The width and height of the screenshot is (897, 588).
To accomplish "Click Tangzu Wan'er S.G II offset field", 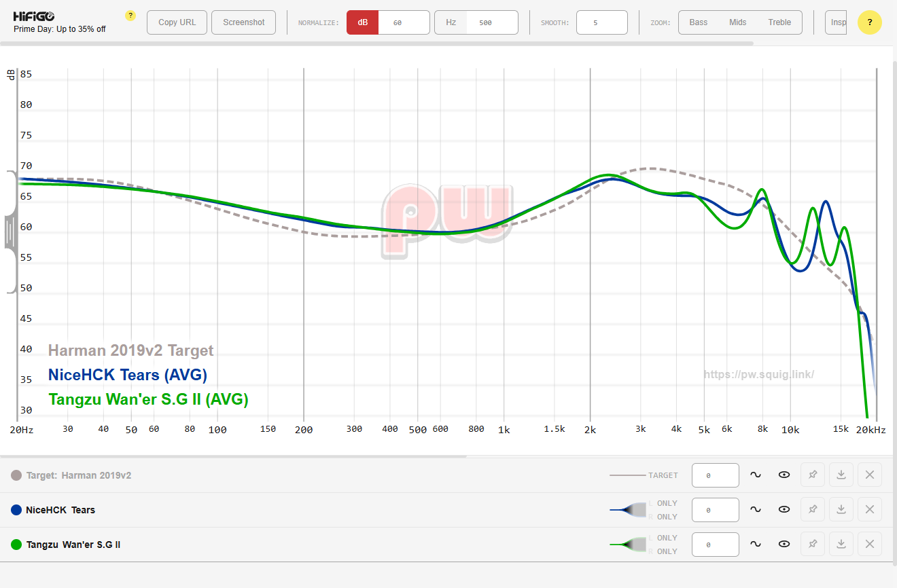I will 716,545.
